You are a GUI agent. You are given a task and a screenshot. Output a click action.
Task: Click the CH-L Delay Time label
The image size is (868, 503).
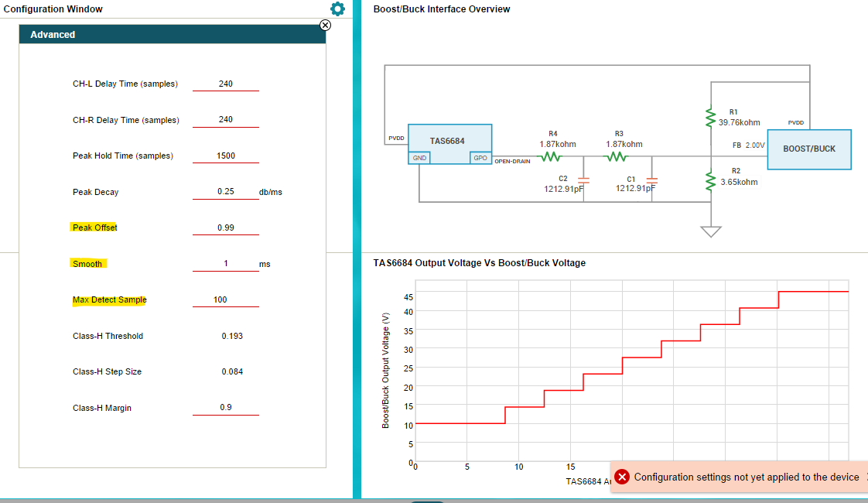[125, 84]
